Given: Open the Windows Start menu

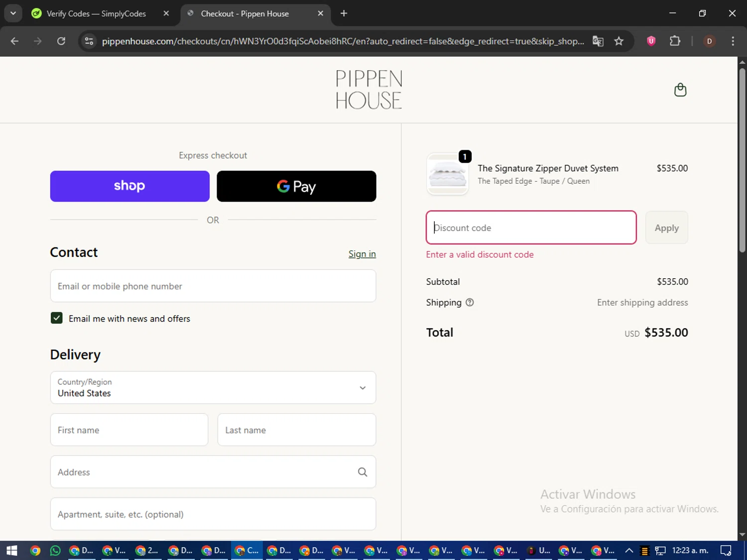Looking at the screenshot, I should point(12,550).
